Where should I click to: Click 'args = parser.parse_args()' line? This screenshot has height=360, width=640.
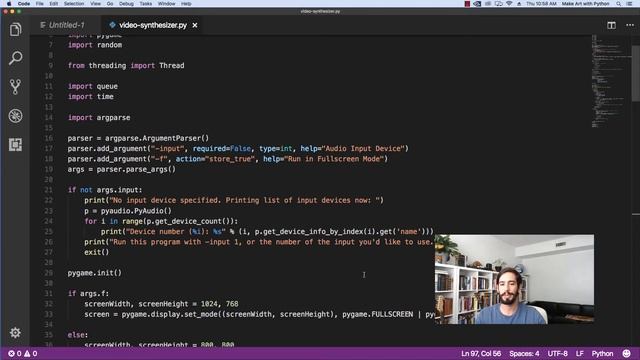pyautogui.click(x=122, y=169)
